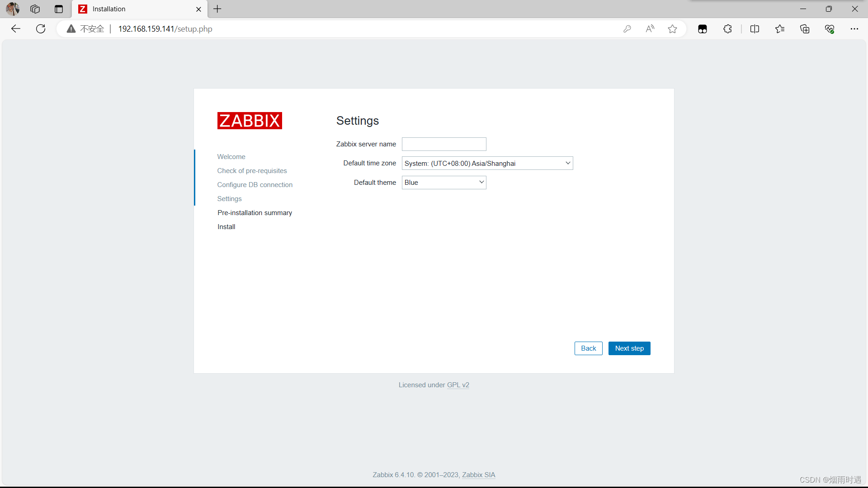868x488 pixels.
Task: Open the password key icon in address bar
Action: click(627, 29)
